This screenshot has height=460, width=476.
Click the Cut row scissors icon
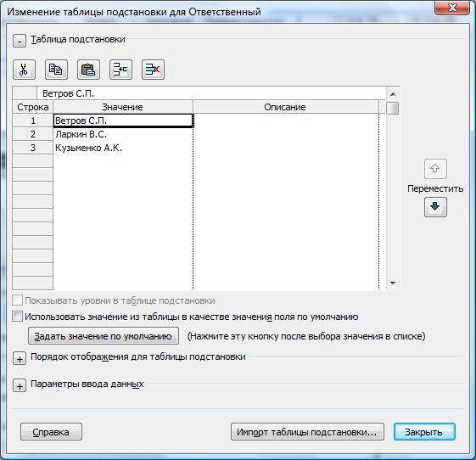[x=24, y=70]
